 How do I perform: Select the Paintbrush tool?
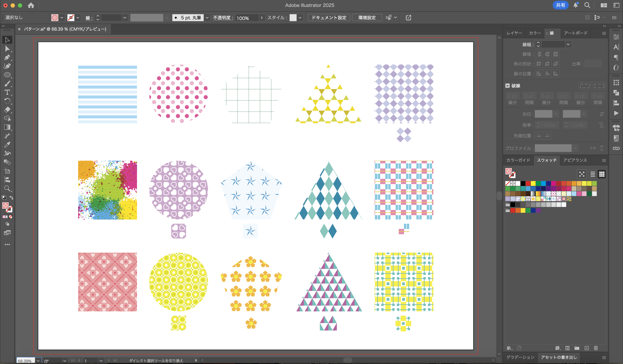tap(7, 84)
